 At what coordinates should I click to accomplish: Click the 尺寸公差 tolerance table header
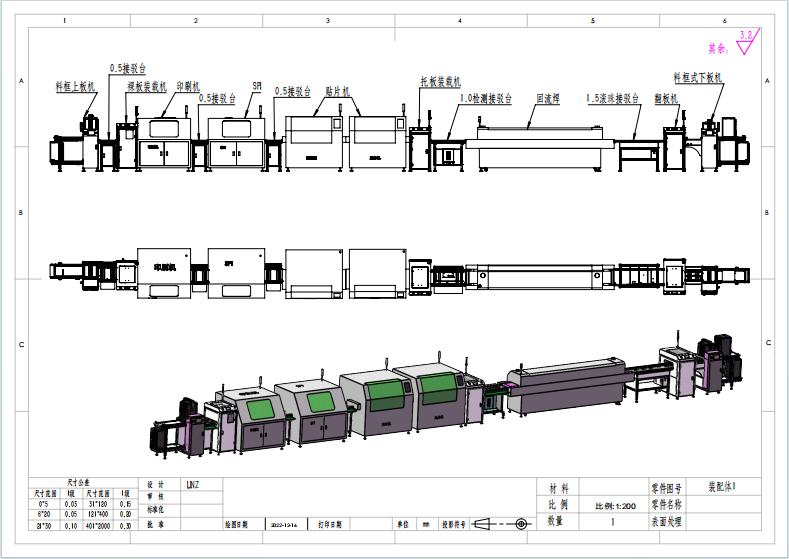[x=78, y=482]
